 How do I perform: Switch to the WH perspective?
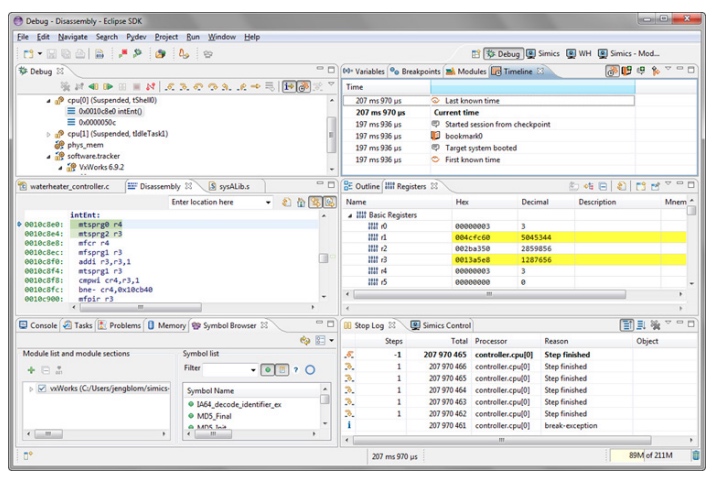[x=579, y=54]
